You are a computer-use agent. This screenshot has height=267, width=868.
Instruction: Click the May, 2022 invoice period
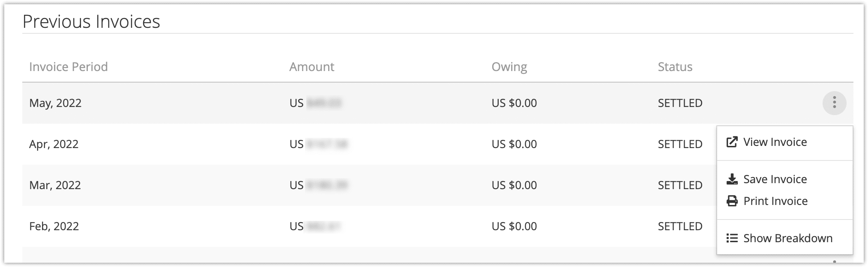point(55,103)
